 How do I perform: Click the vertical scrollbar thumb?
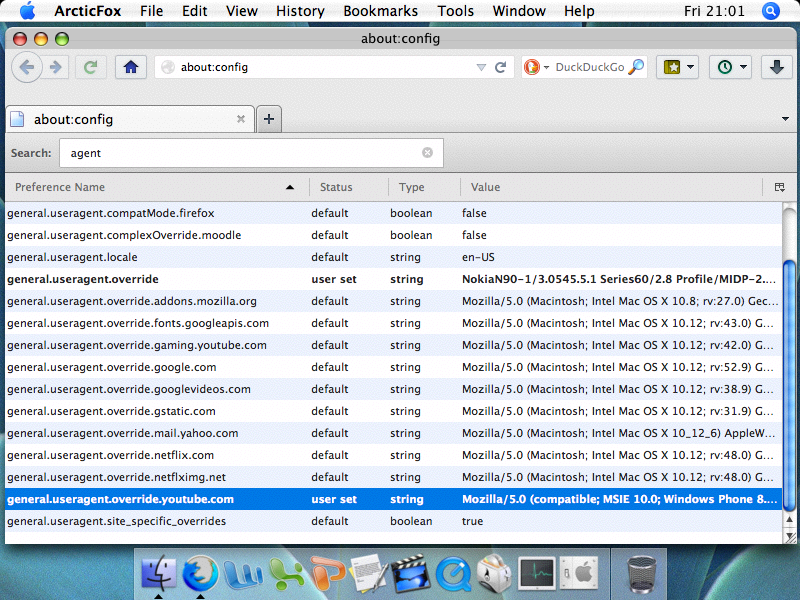point(789,384)
